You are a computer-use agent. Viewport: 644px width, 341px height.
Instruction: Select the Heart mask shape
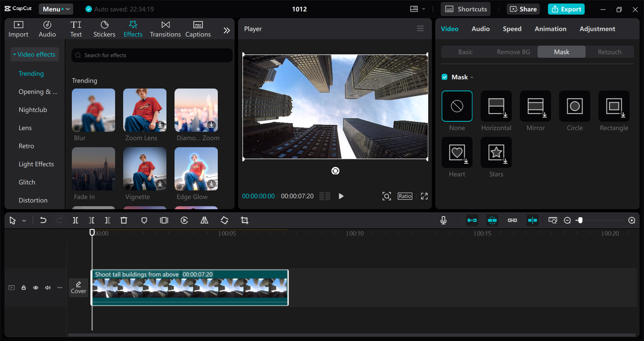tap(457, 152)
